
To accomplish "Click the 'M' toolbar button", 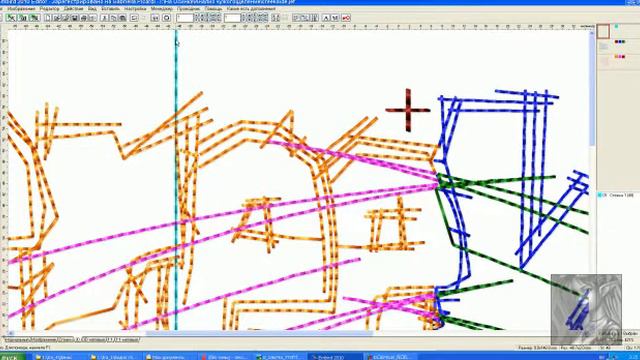I will [x=335, y=18].
